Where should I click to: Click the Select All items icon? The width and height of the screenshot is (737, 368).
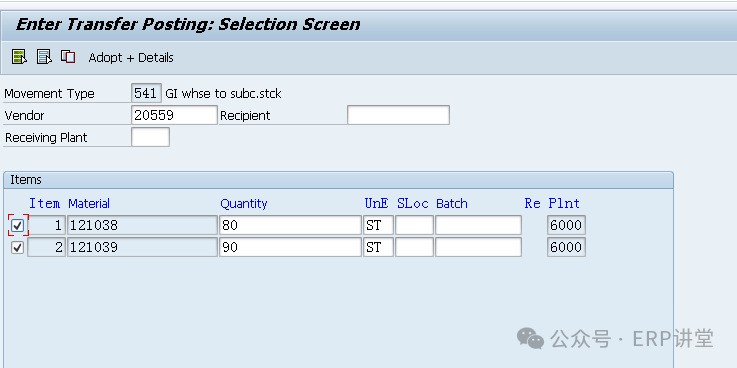point(19,57)
